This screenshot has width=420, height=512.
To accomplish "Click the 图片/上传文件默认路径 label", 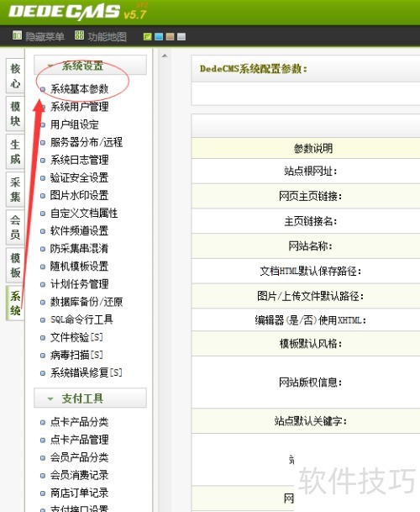I will (x=310, y=296).
